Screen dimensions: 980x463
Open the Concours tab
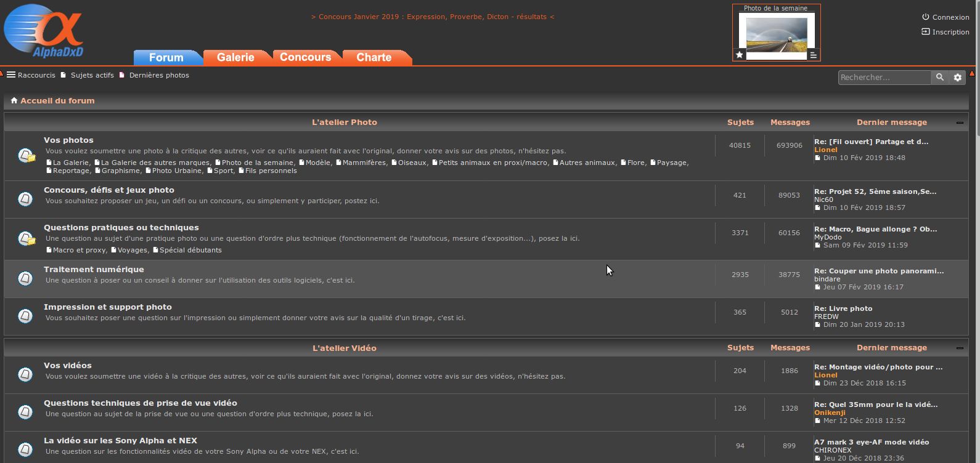[x=305, y=57]
